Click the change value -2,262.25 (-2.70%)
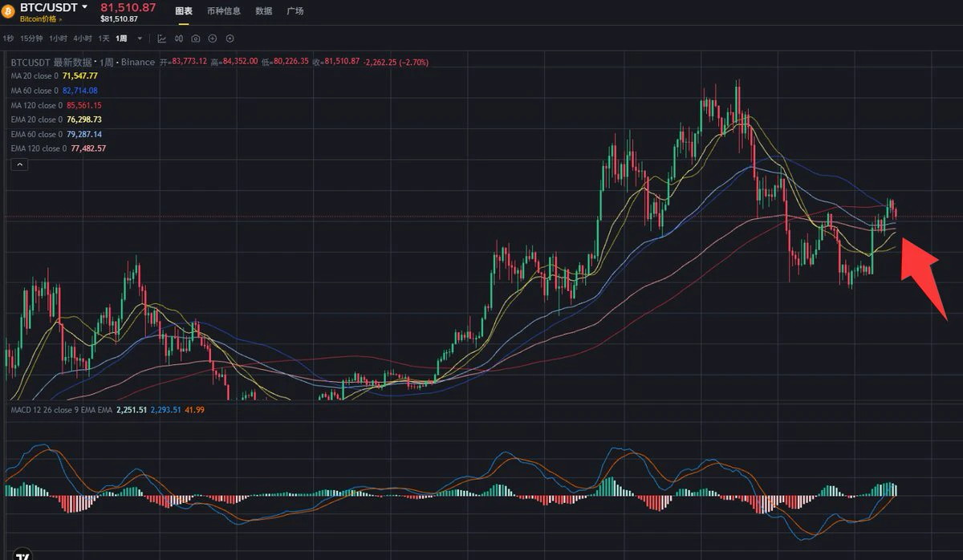Viewport: 963px width, 560px height. point(396,62)
